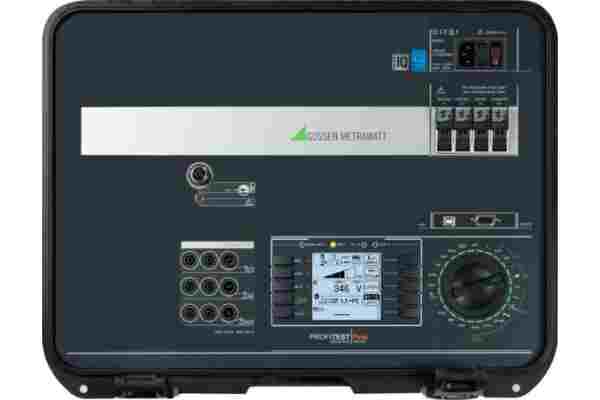Click the middle-row left test jack
The image size is (600, 400).
click(x=189, y=286)
